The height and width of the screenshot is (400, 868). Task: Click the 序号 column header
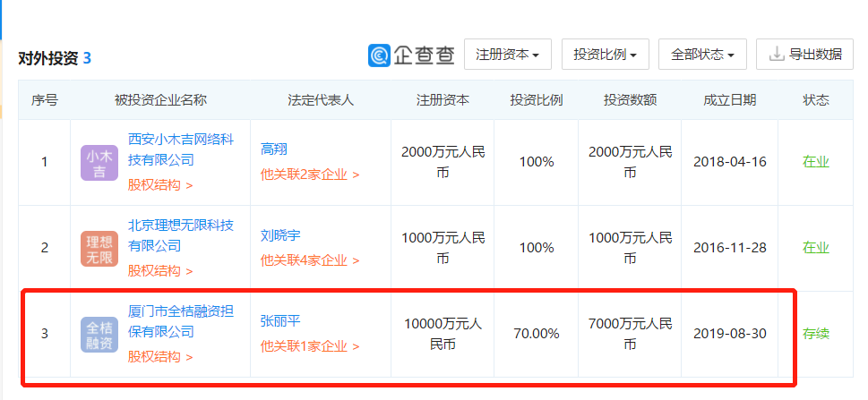click(44, 100)
